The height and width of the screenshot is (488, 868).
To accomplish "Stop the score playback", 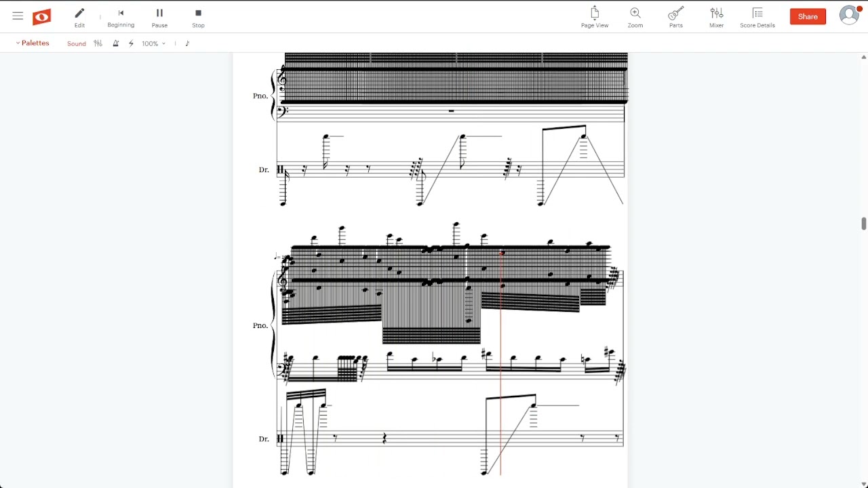I will pos(198,18).
